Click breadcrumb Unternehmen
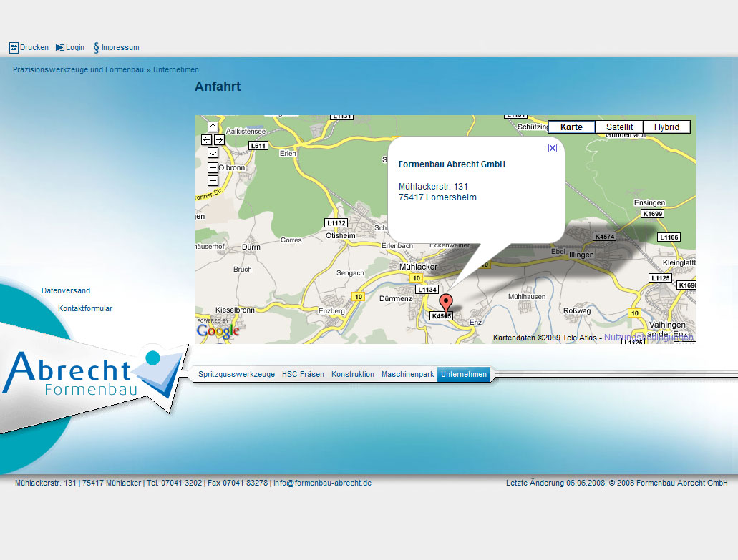Screen dimensions: 738x560 [x=176, y=69]
